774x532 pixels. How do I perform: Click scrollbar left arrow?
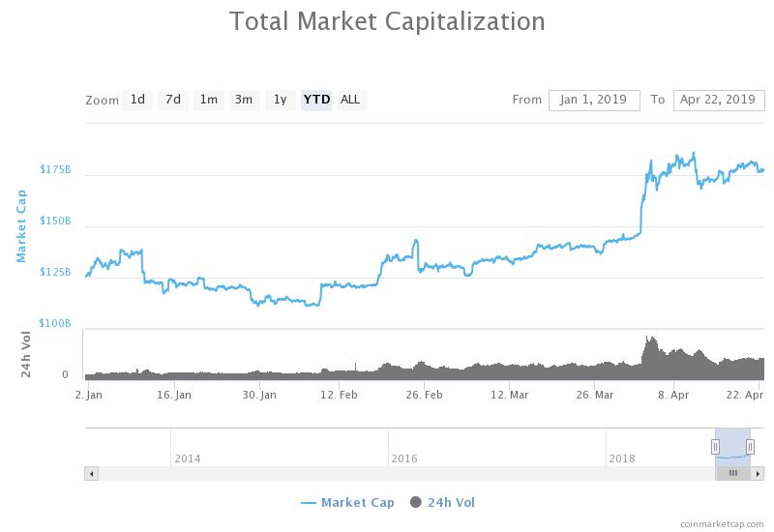coord(92,473)
